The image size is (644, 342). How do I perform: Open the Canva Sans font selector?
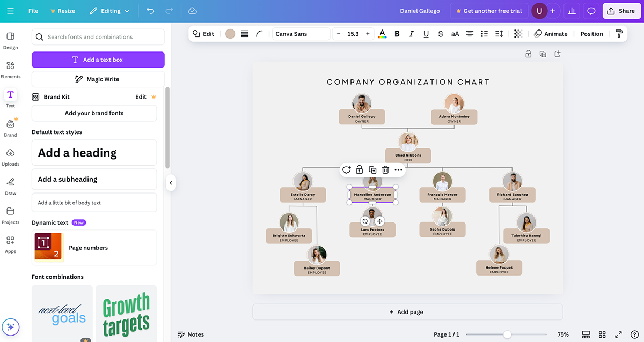301,34
